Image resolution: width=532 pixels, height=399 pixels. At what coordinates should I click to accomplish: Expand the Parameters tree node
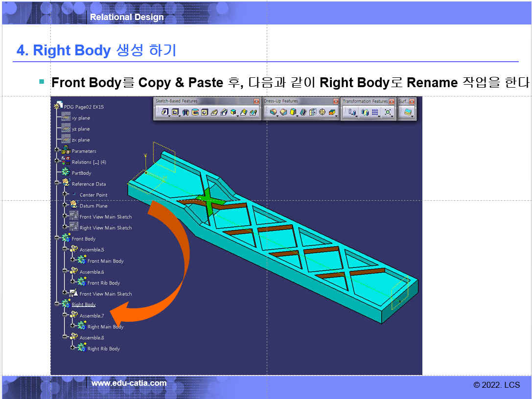pos(57,151)
